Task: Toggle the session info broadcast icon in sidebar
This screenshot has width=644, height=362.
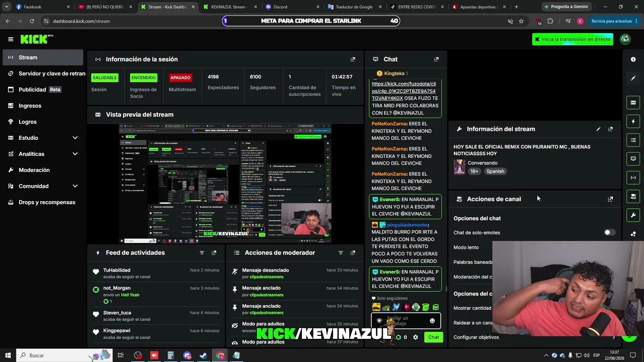Action: click(x=633, y=177)
